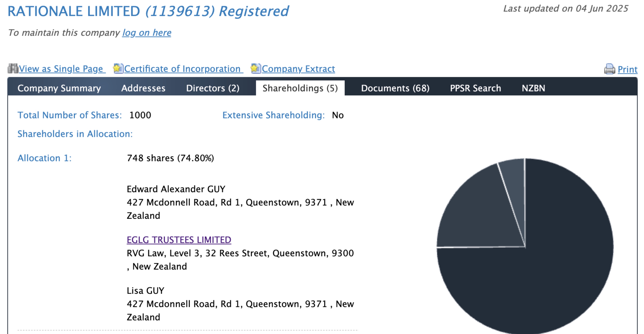Select the Shareholdings (5) tab
The image size is (644, 334).
point(300,88)
